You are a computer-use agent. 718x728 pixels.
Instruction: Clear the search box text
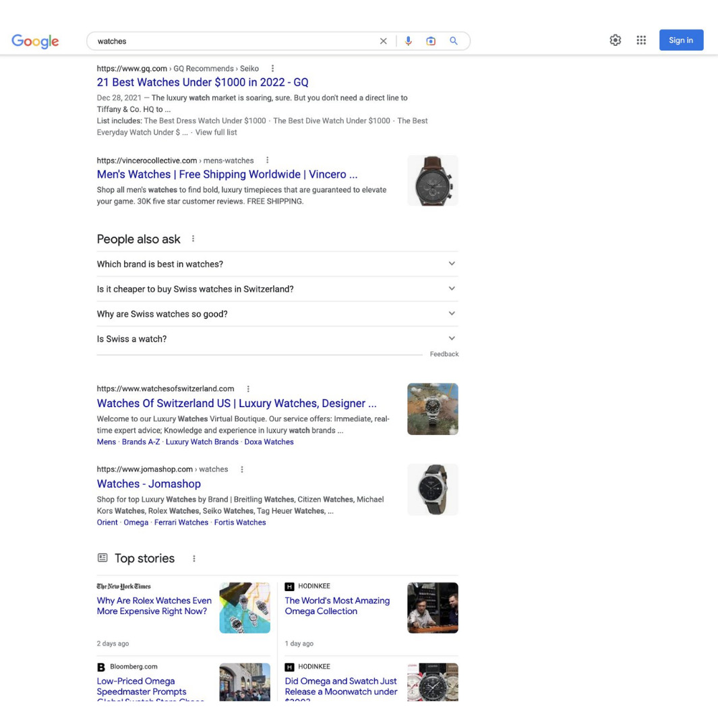383,41
